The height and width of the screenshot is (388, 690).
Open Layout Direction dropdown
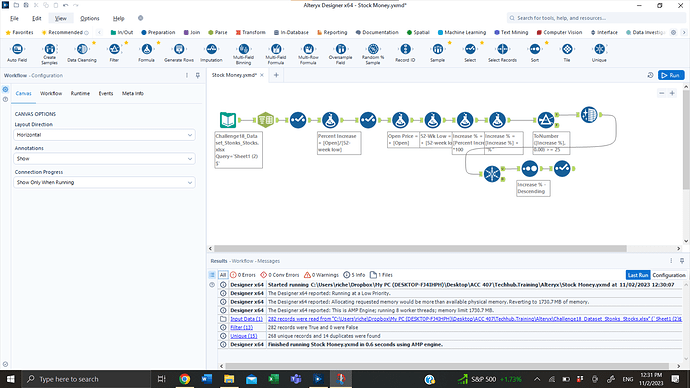click(x=104, y=135)
